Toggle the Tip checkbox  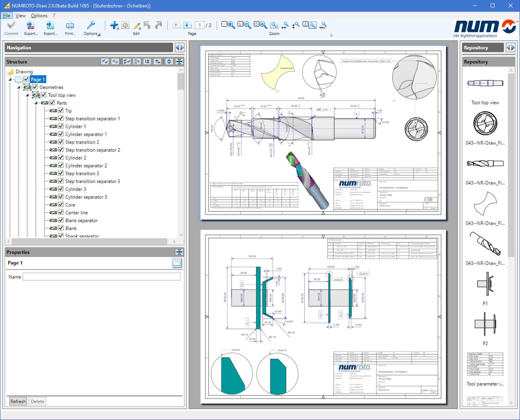pos(61,110)
